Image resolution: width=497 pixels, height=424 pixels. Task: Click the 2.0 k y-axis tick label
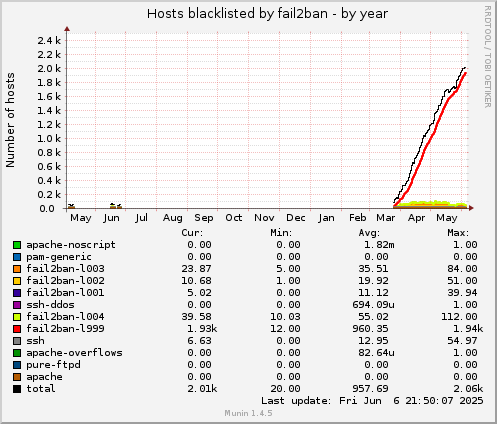pos(49,69)
